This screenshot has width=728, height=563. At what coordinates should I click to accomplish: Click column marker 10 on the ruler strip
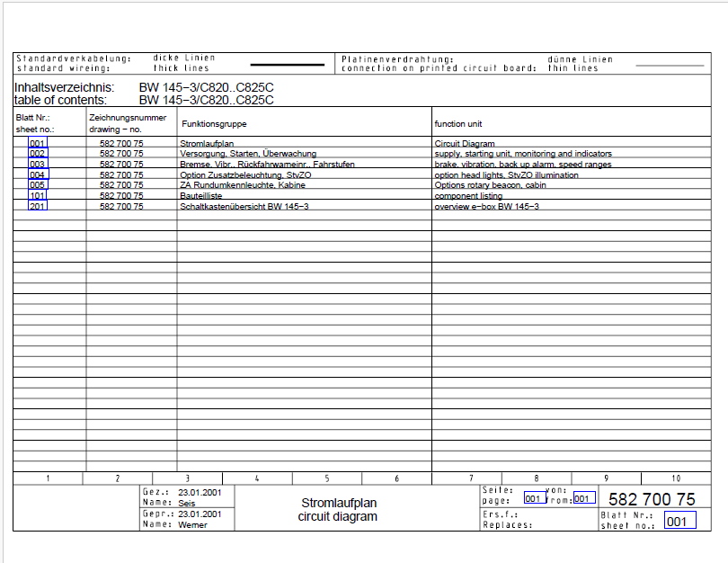click(676, 478)
